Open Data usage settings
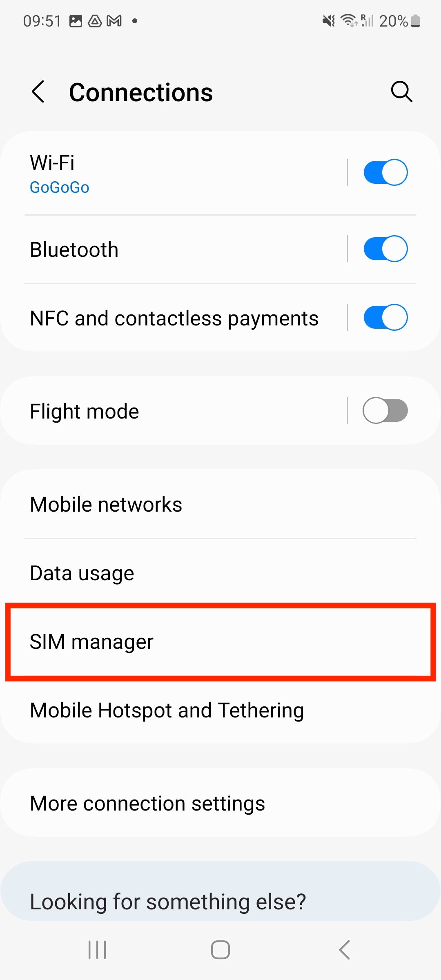The height and width of the screenshot is (980, 441). pyautogui.click(x=220, y=573)
